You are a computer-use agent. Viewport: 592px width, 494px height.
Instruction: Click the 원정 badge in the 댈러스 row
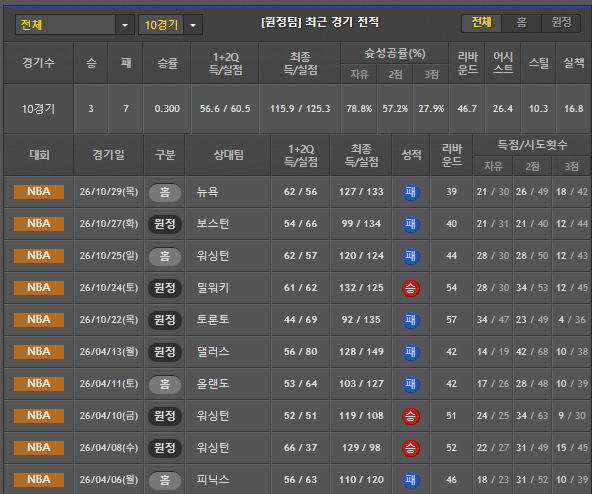pos(165,352)
